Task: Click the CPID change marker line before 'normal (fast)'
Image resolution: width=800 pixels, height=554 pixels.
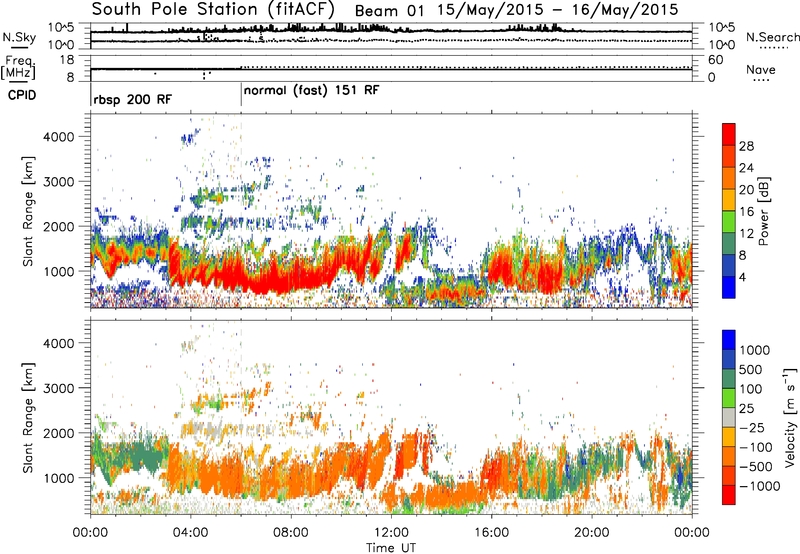Action: point(241,95)
